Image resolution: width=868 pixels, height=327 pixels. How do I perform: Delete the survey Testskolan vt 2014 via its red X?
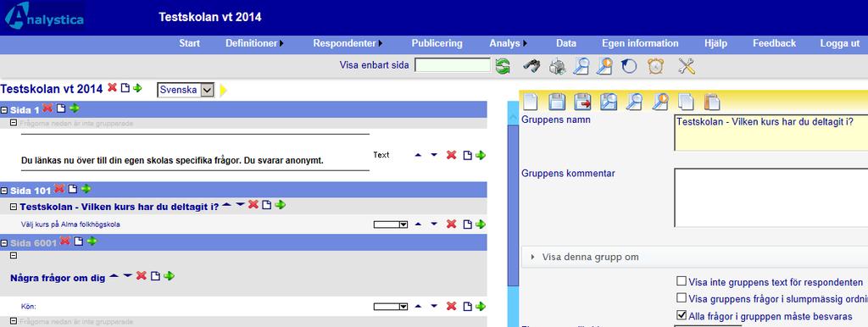click(x=112, y=87)
